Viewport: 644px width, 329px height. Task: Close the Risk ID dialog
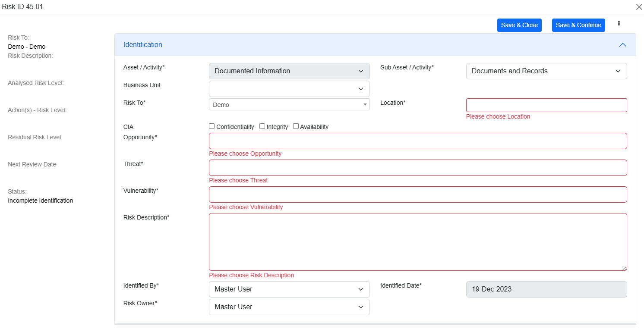pyautogui.click(x=639, y=7)
